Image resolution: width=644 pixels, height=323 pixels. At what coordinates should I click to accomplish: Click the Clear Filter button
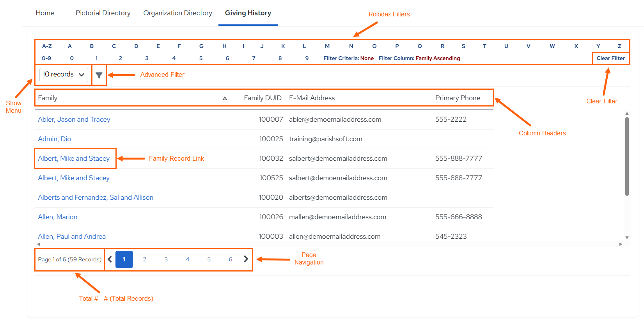610,58
